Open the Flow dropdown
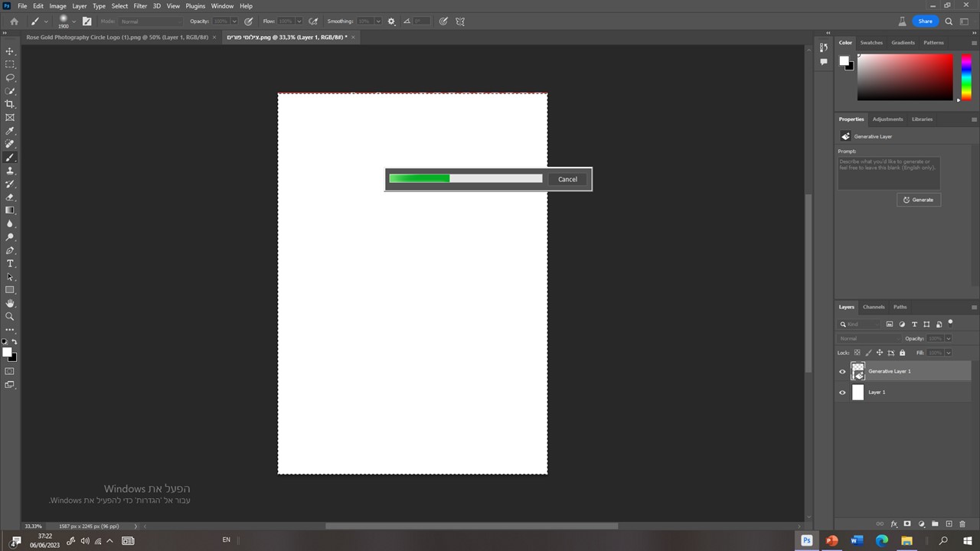The image size is (980, 551). (299, 21)
